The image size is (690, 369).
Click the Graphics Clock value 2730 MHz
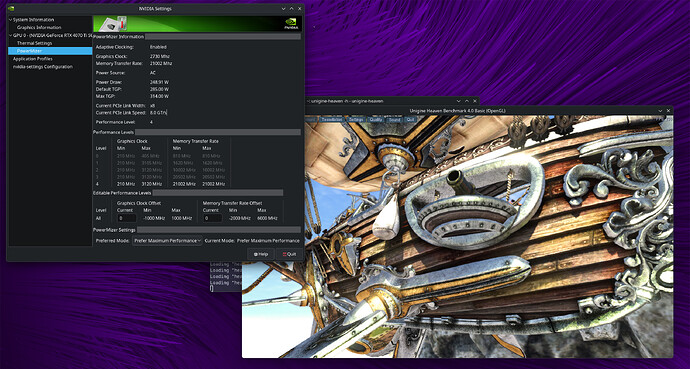160,56
